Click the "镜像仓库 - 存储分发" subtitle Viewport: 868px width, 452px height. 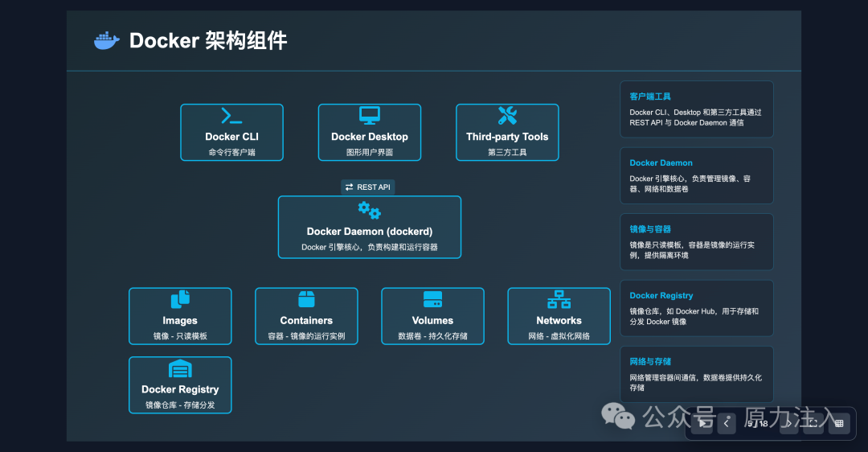click(x=180, y=405)
